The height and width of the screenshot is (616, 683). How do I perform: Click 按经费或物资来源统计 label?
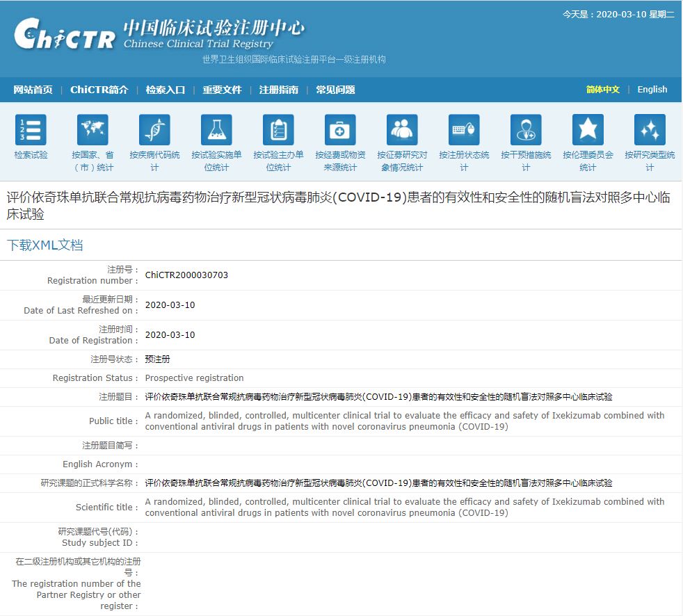(x=340, y=161)
